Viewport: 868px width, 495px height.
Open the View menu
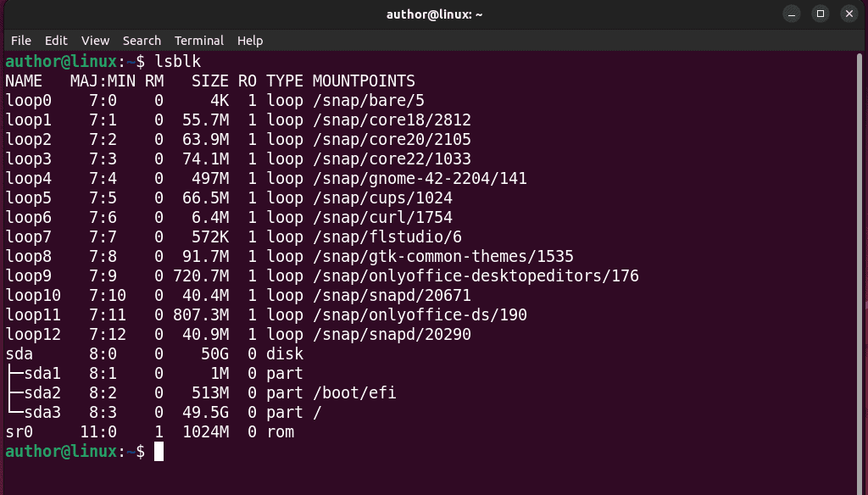(x=94, y=40)
